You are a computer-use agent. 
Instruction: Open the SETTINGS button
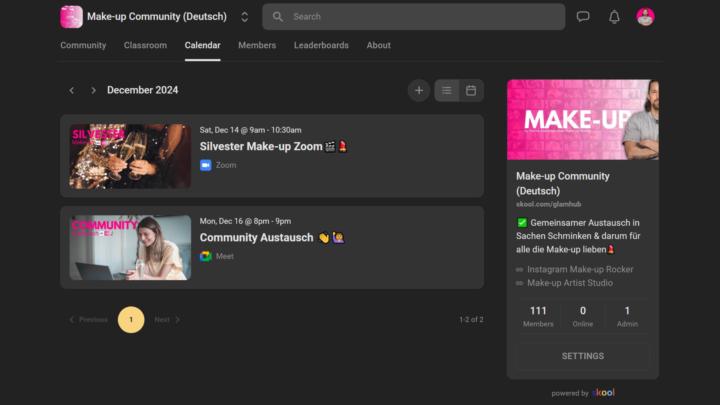click(583, 356)
